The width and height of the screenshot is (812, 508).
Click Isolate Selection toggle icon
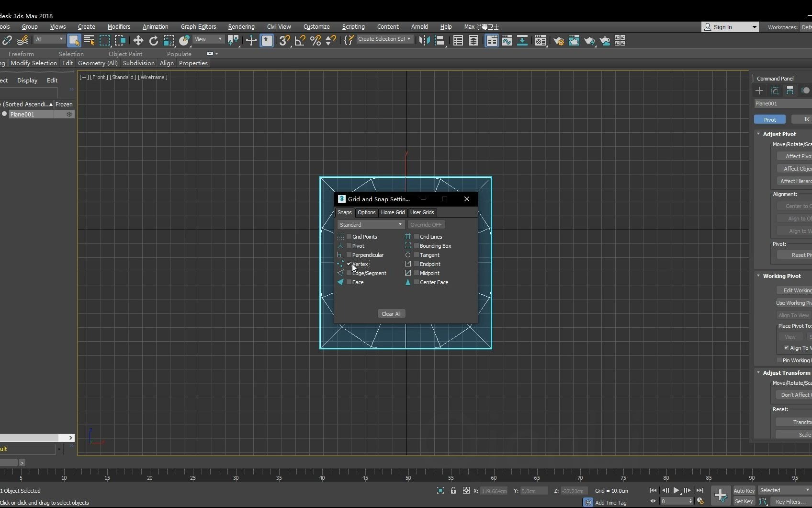pyautogui.click(x=440, y=490)
